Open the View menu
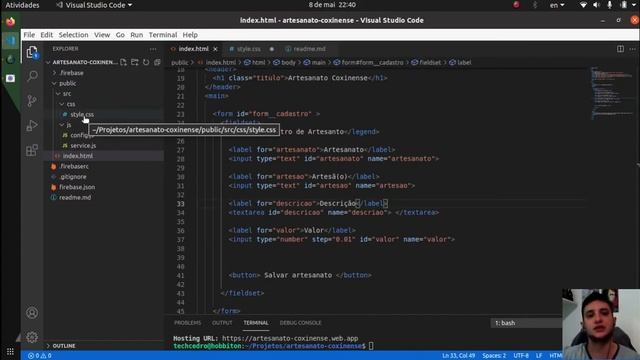 [x=102, y=35]
